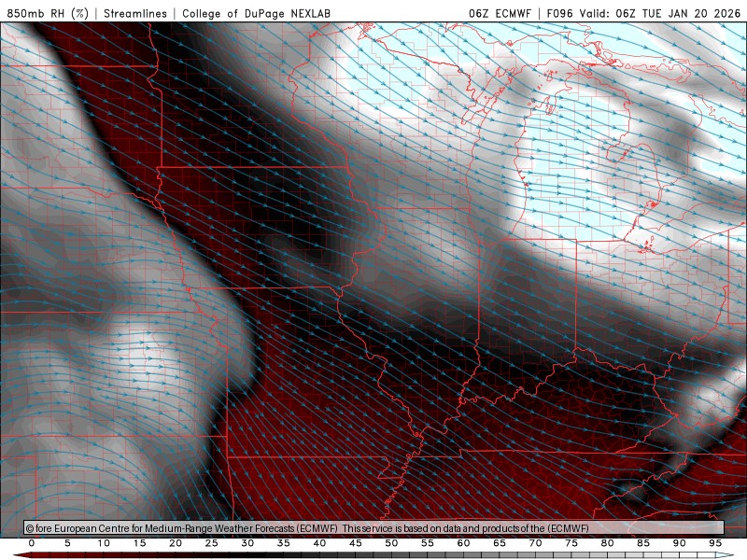Click "Valid: 06Z TUE JAN 20 2026" text

coord(660,13)
